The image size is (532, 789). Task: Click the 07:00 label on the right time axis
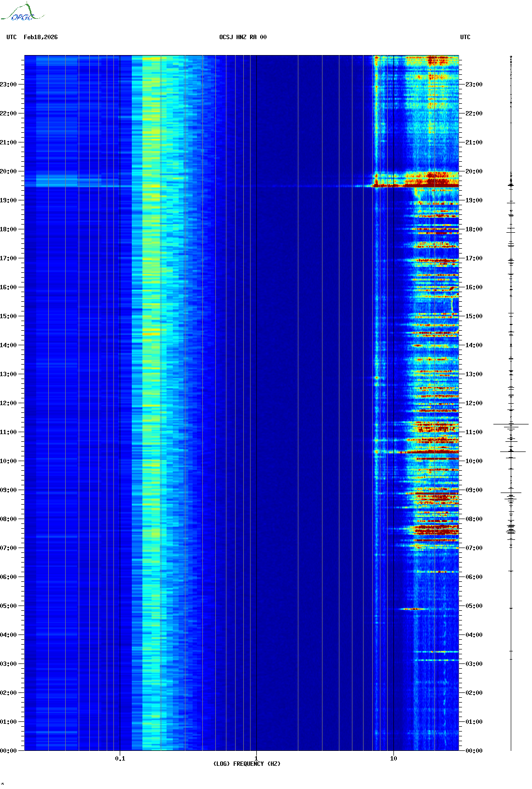(x=474, y=548)
